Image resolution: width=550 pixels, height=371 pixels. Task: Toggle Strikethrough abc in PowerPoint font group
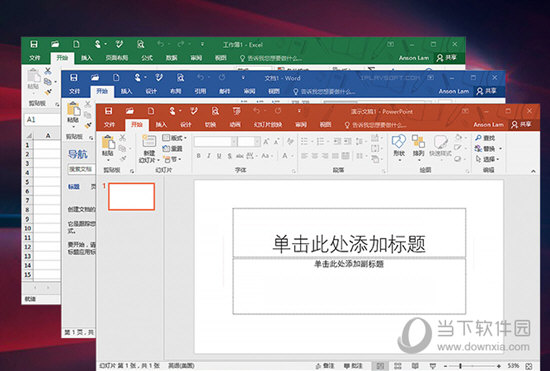(240, 156)
